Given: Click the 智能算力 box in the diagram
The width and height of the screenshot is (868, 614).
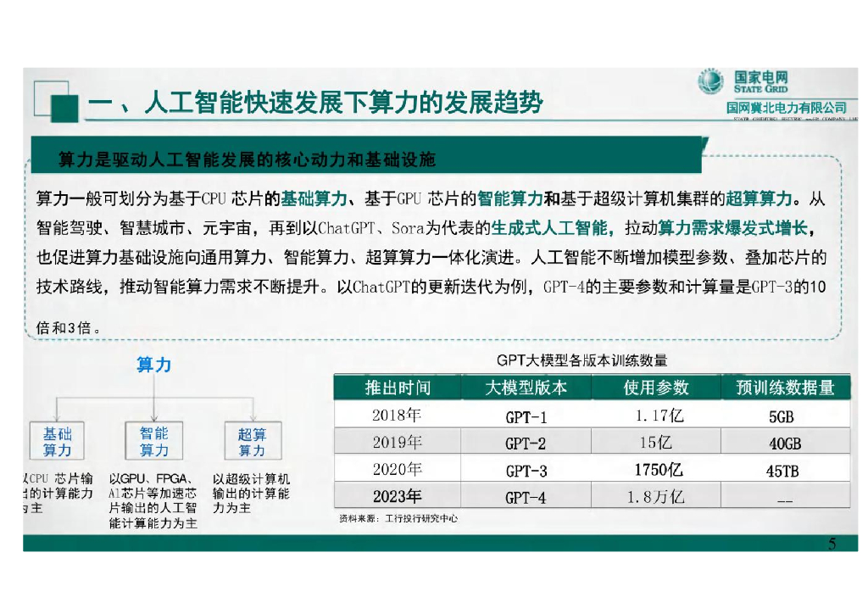Looking at the screenshot, I should pos(154,441).
